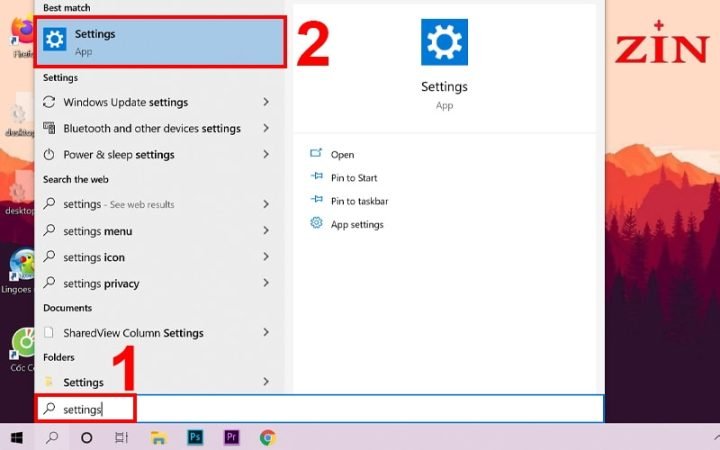The image size is (720, 450).
Task: Expand Windows Update settings chevron
Action: (266, 102)
